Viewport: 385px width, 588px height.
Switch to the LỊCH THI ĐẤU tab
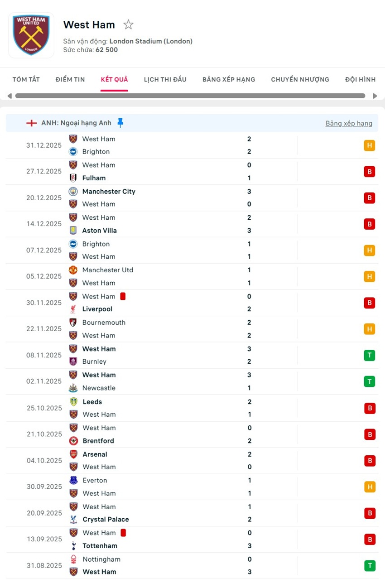(x=165, y=79)
